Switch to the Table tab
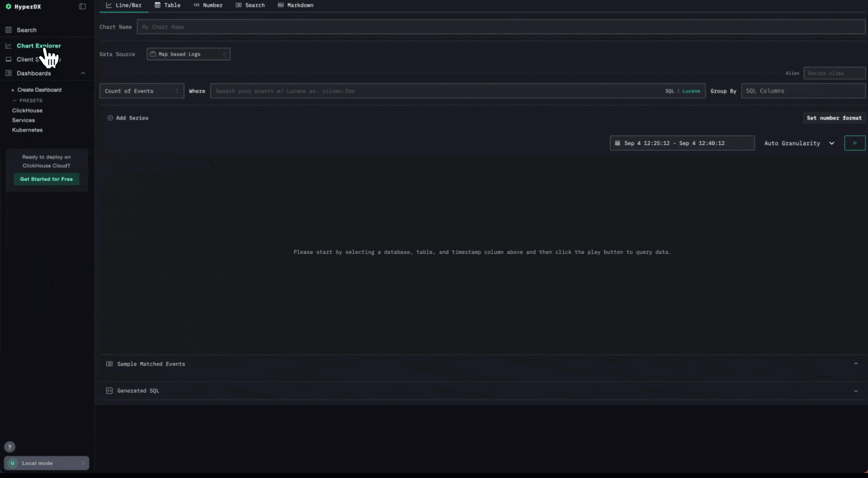868x478 pixels. click(168, 5)
